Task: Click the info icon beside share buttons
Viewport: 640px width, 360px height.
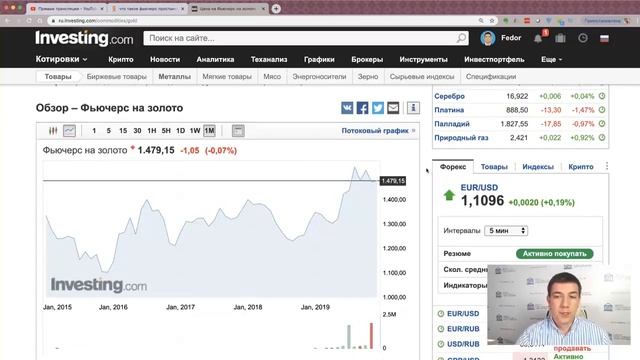Action: pos(413,108)
